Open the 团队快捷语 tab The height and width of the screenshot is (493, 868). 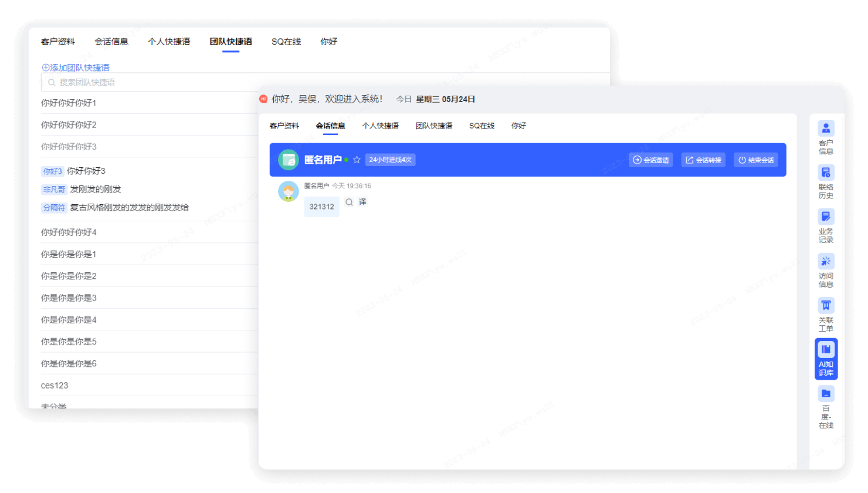pos(434,126)
